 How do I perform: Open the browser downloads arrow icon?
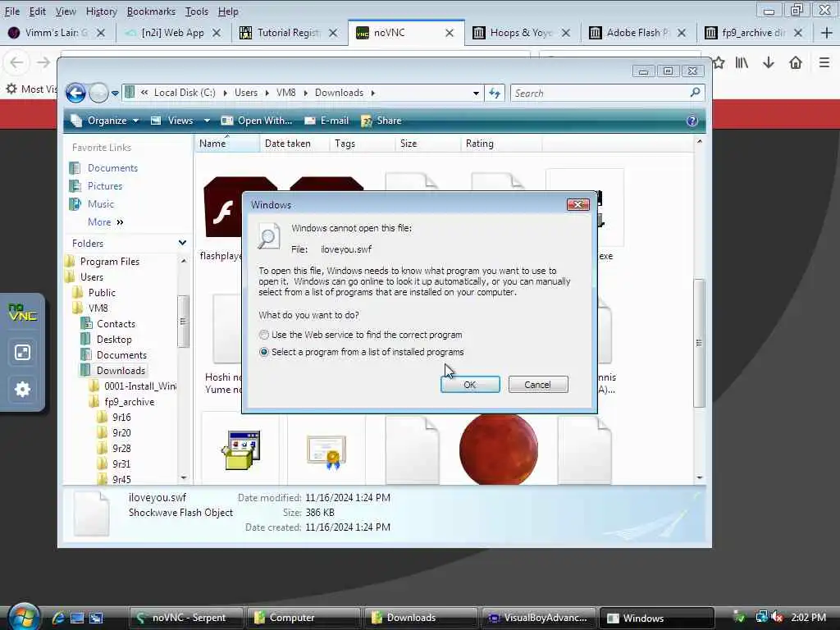click(x=768, y=62)
